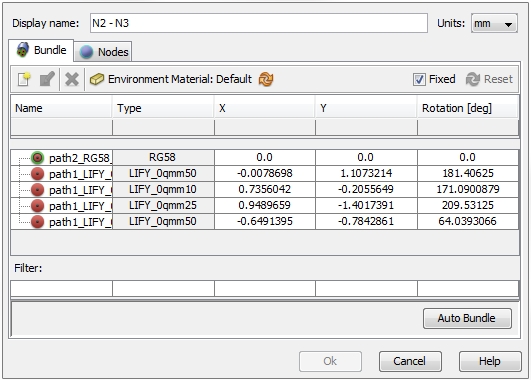The image size is (531, 380).
Task: Click the Environment Material block icon
Action: [x=97, y=79]
